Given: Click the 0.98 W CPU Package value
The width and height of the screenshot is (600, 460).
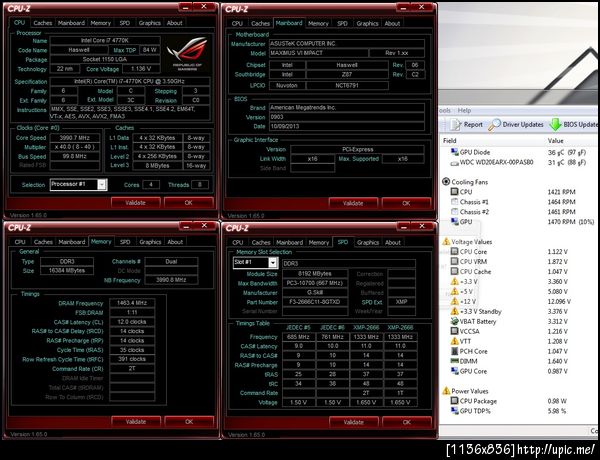Looking at the screenshot, I should pyautogui.click(x=557, y=401).
